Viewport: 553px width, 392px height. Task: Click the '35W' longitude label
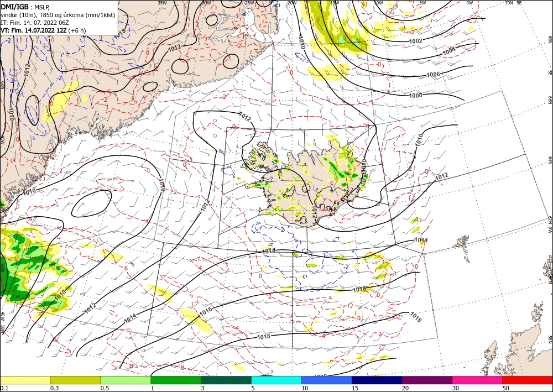tap(162, 3)
